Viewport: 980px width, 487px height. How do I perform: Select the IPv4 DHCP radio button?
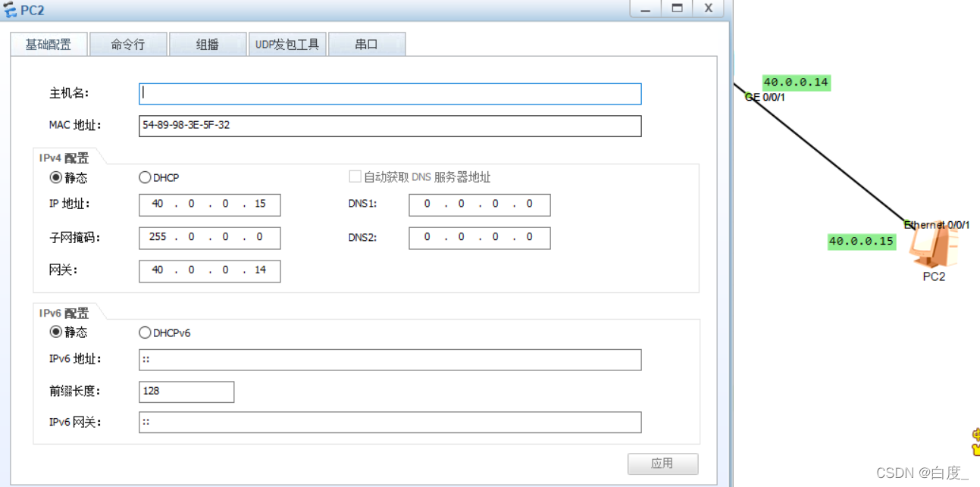click(145, 178)
